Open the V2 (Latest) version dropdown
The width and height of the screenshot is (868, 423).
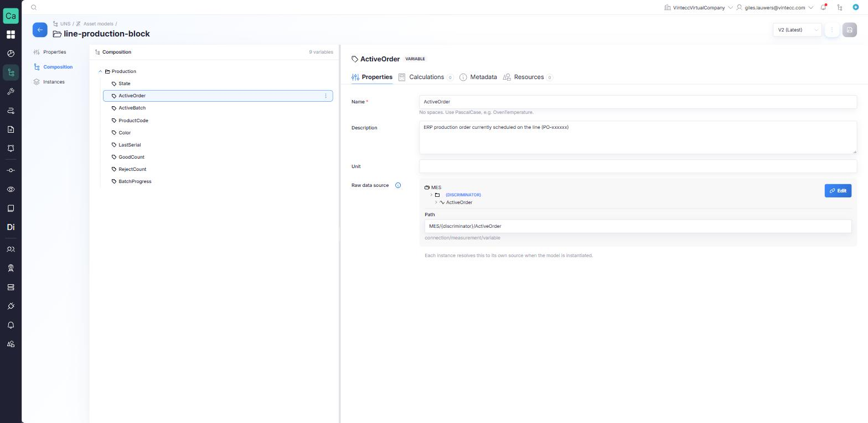(797, 30)
